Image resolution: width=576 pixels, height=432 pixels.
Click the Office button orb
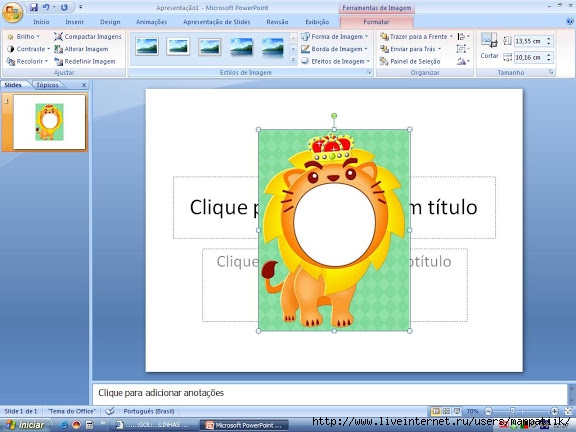pyautogui.click(x=12, y=12)
